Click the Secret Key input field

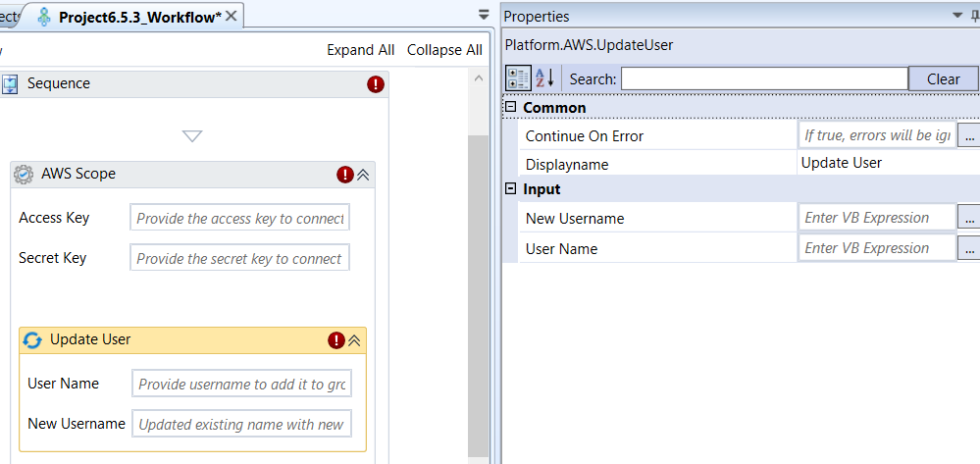point(240,257)
